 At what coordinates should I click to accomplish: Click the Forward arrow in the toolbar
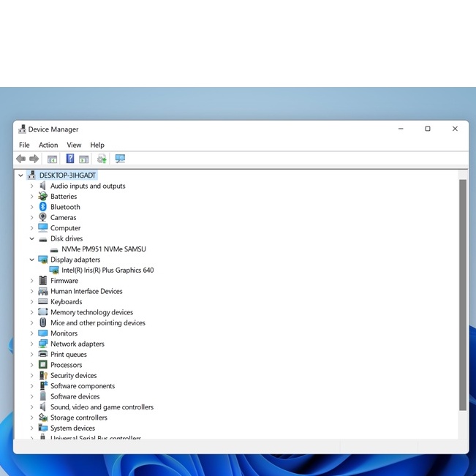tap(34, 159)
